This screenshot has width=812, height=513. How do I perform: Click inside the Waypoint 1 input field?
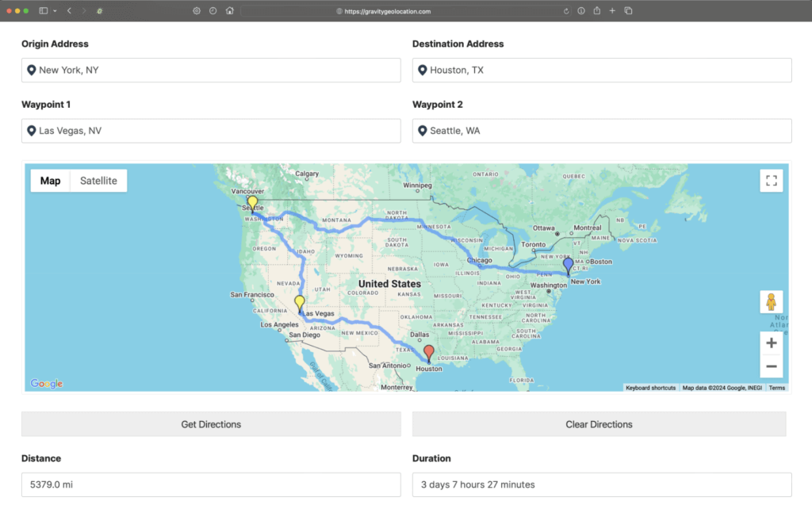tap(211, 131)
